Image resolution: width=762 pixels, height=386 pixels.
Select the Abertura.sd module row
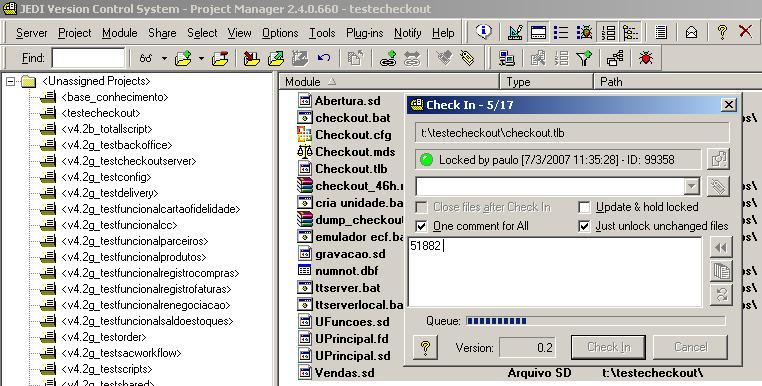click(x=347, y=101)
